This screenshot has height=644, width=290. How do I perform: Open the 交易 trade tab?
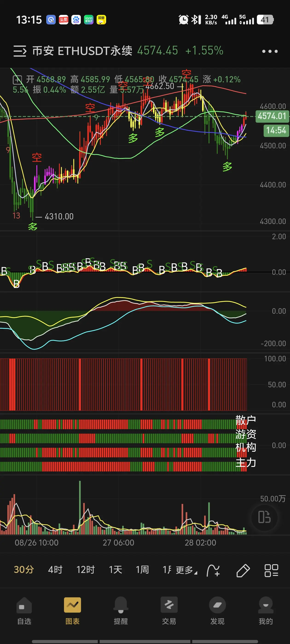click(169, 611)
